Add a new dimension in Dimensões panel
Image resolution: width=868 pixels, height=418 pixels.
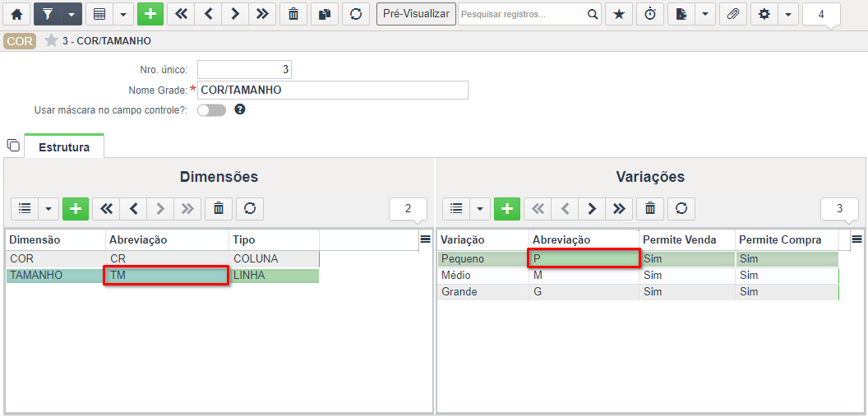76,208
